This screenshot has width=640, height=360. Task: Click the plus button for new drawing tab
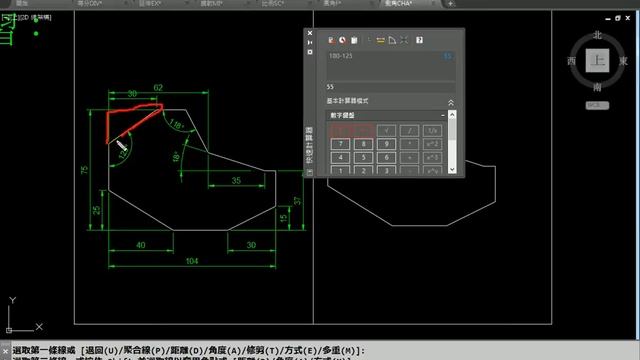(x=450, y=4)
